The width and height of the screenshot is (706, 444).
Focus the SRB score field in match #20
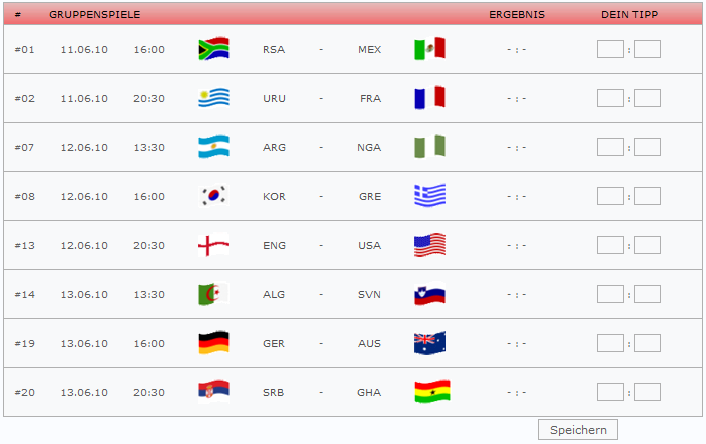click(x=610, y=392)
